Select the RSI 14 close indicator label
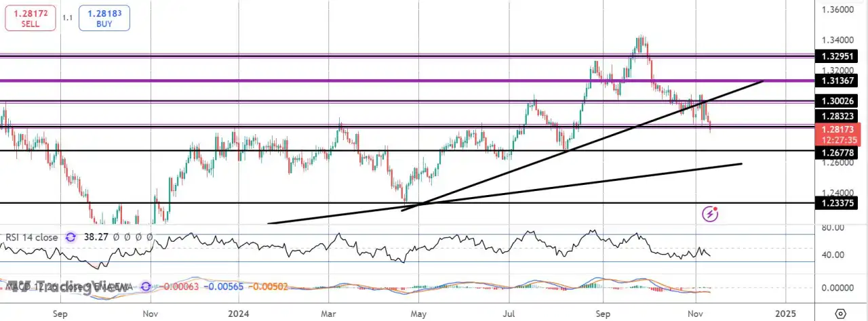The height and width of the screenshot is (321, 868). tap(33, 238)
